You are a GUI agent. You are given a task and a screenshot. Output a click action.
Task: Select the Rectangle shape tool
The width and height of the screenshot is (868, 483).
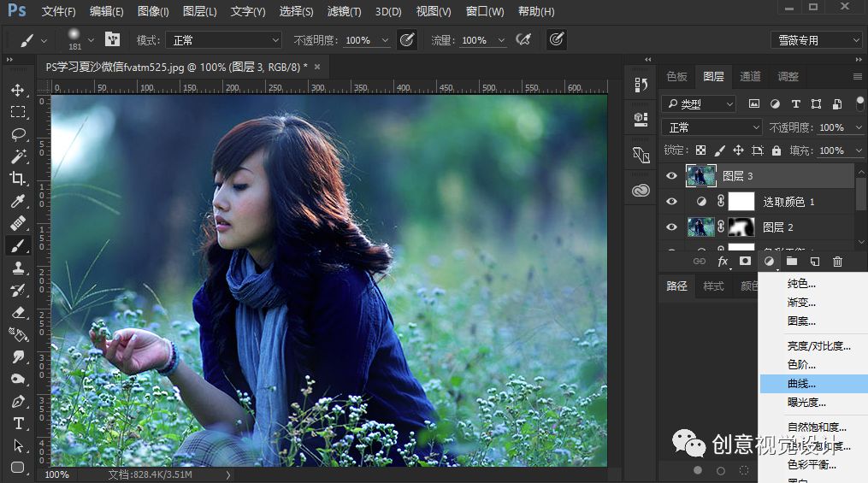coord(18,468)
